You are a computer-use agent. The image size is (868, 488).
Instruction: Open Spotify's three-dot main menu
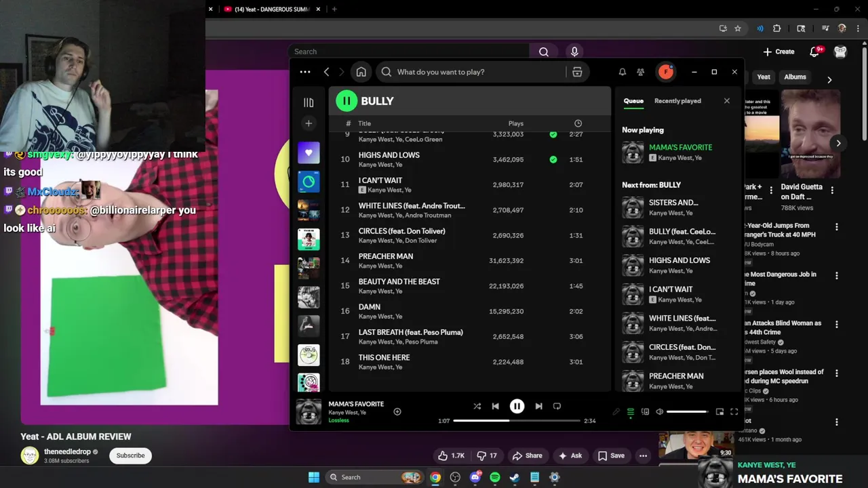pyautogui.click(x=305, y=72)
